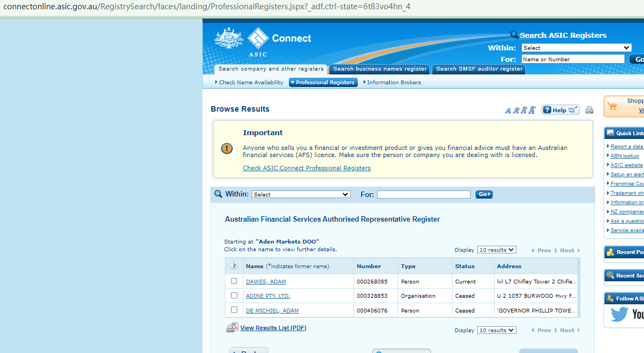The height and width of the screenshot is (353, 644).
Task: Tick the checkbox for DAWES, ADAM
Action: [234, 281]
